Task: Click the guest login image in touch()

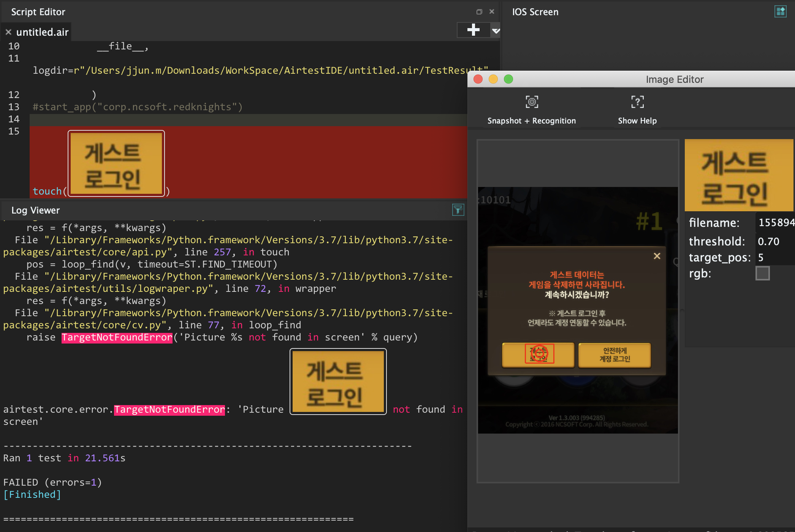Action: [116, 163]
